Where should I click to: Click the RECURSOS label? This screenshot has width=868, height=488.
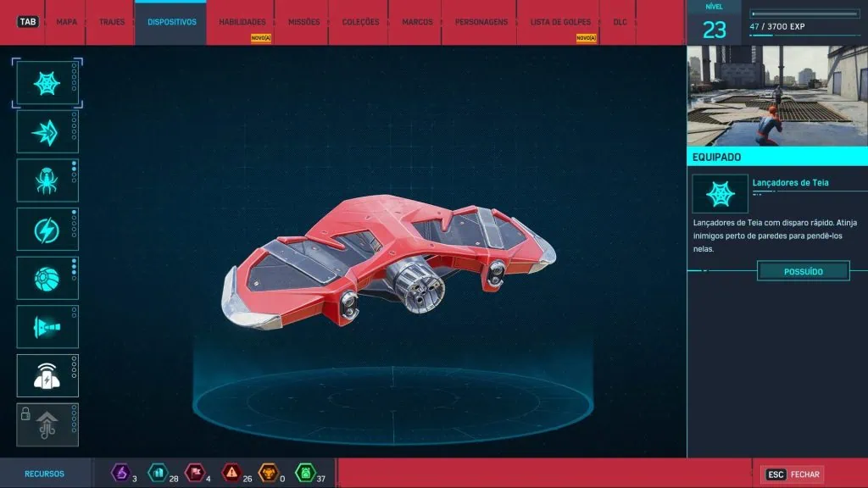click(x=44, y=474)
